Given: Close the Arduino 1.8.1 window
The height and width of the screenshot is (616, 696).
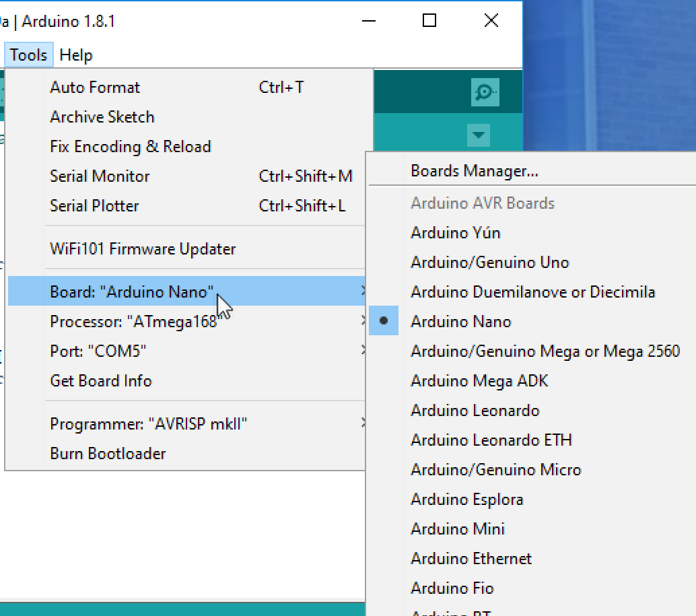Looking at the screenshot, I should point(491,21).
